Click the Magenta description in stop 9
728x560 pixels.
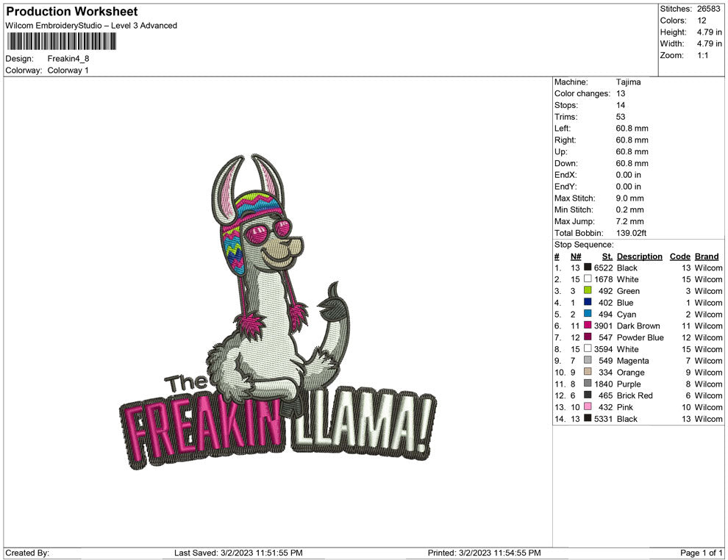pyautogui.click(x=632, y=361)
